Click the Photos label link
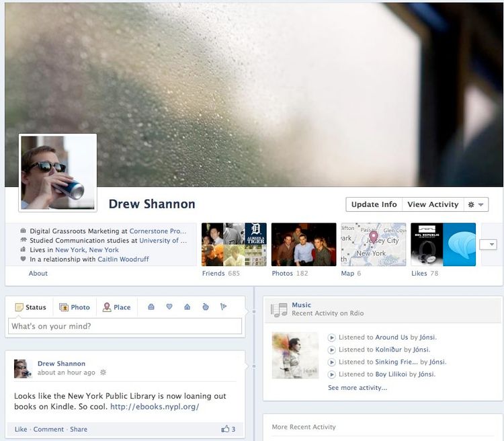 tap(282, 273)
